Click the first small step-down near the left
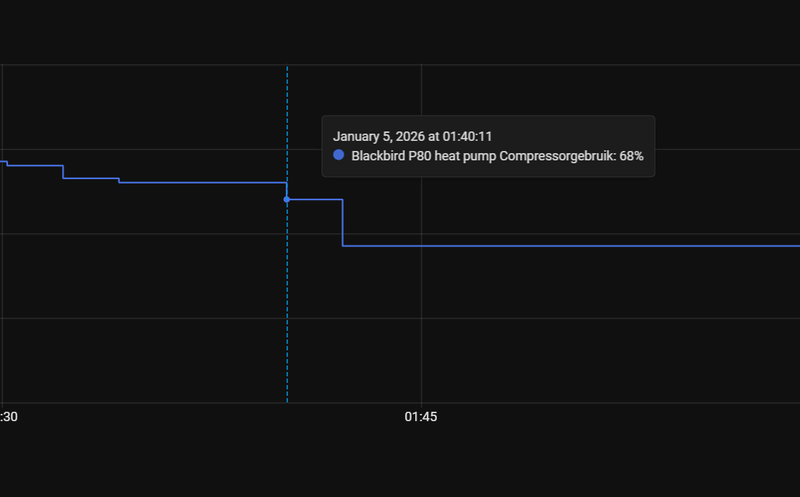 coord(63,172)
